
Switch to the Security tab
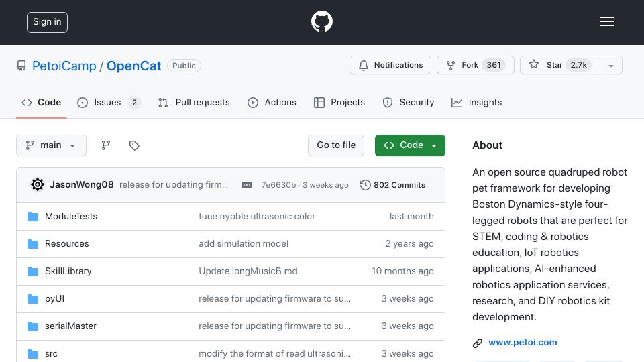pyautogui.click(x=409, y=102)
